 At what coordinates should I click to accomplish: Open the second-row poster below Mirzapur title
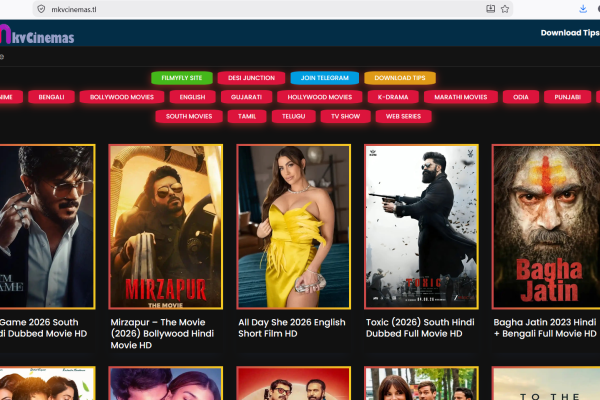[x=166, y=383]
